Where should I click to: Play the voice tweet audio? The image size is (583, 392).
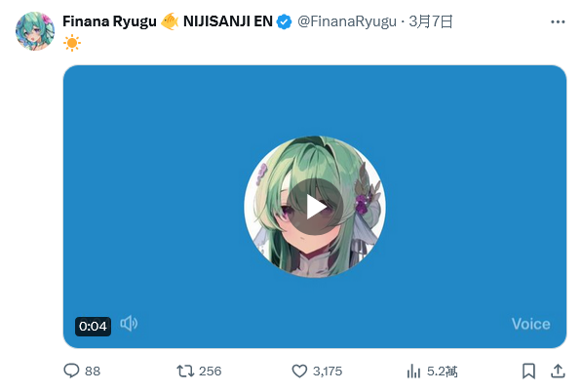pos(315,207)
